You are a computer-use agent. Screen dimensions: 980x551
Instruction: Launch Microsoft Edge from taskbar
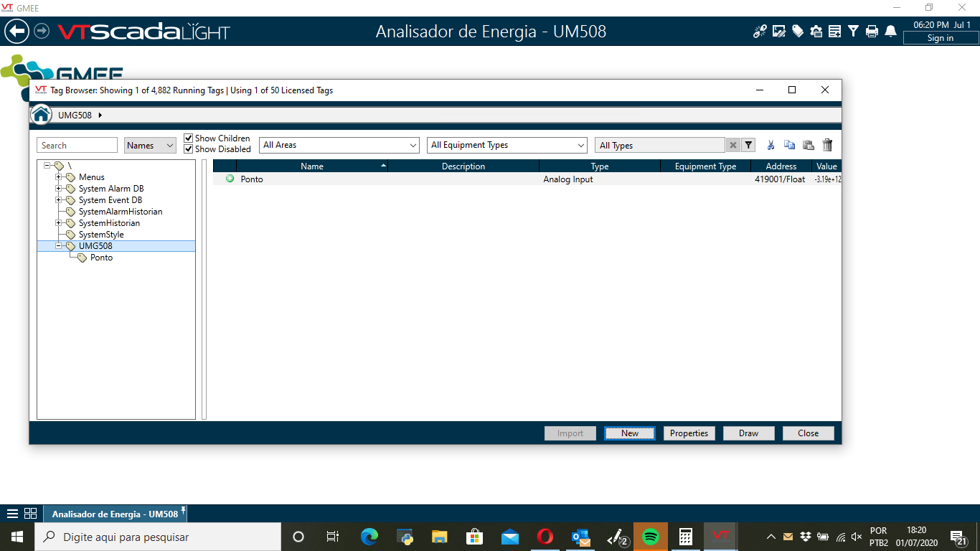coord(369,537)
